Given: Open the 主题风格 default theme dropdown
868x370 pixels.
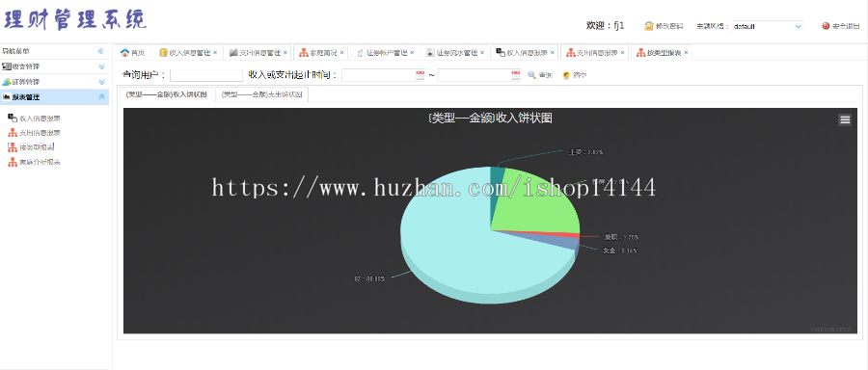Looking at the screenshot, I should tap(768, 26).
